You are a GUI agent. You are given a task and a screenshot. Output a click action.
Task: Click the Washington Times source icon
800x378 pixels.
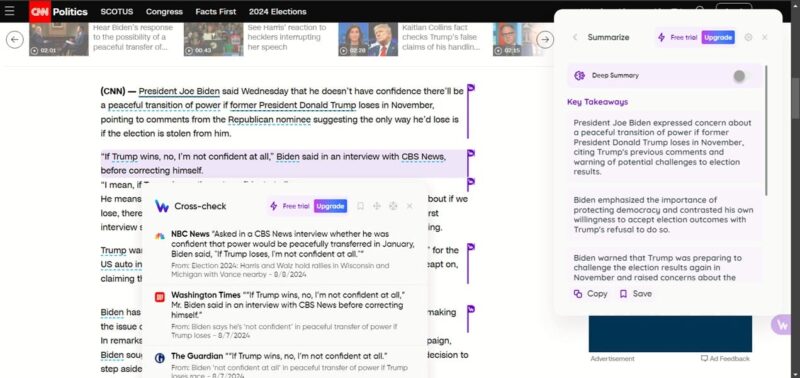160,296
